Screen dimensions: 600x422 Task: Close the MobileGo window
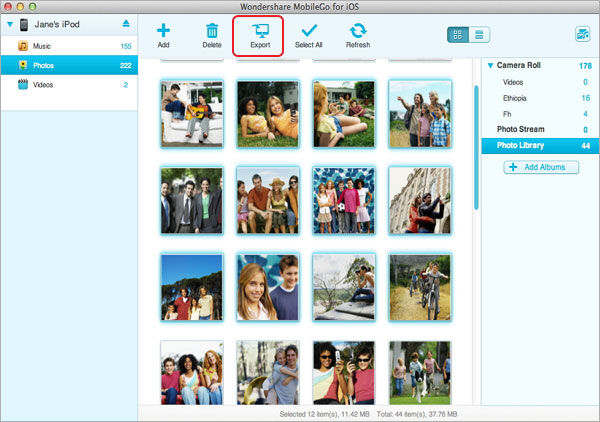pos(8,6)
